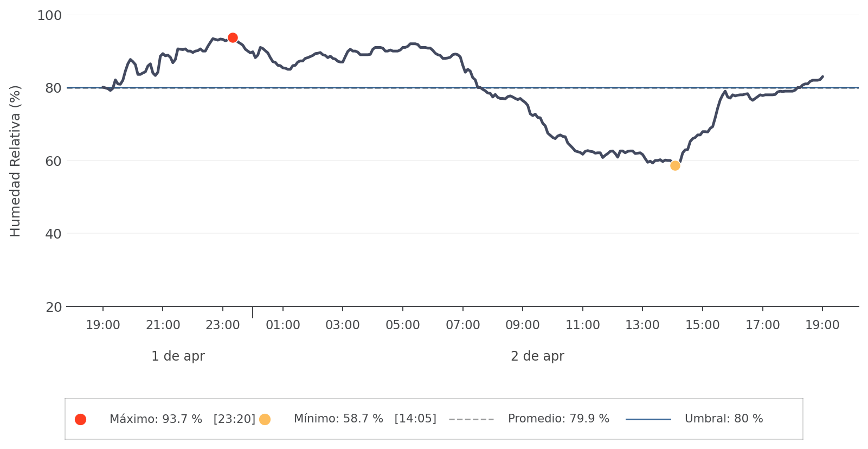This screenshot has width=868, height=449.
Task: Click the dashed Promedio line sample in legend
Action: click(x=471, y=419)
